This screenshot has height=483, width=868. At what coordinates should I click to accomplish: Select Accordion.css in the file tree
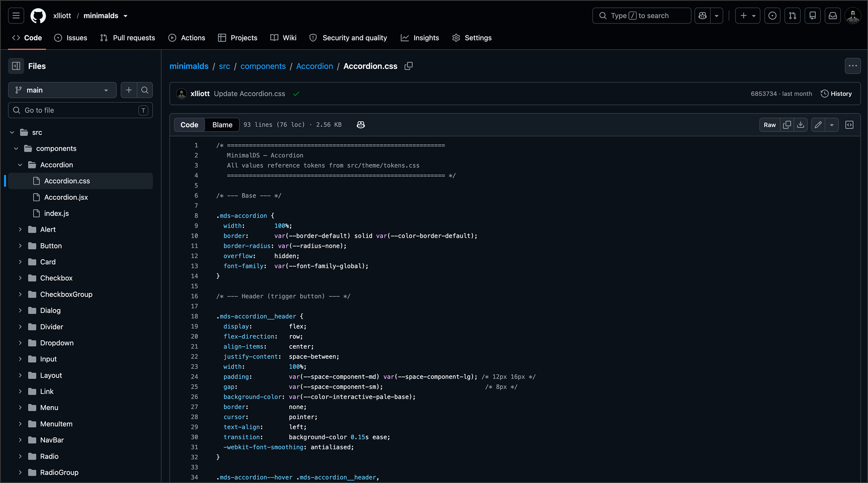pyautogui.click(x=80, y=181)
